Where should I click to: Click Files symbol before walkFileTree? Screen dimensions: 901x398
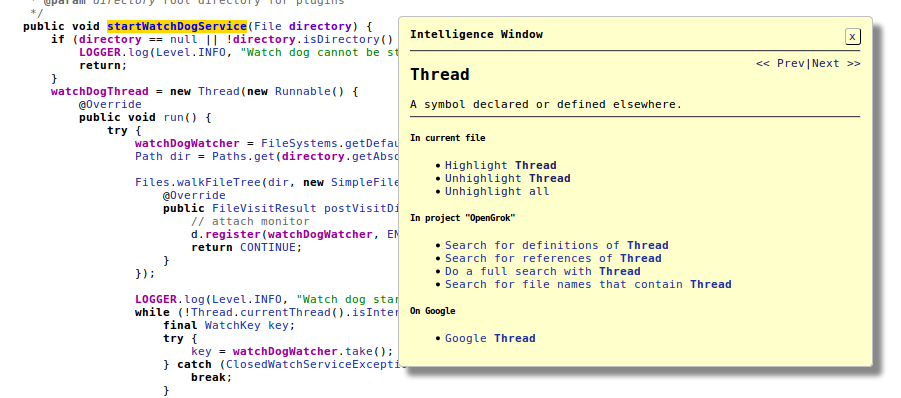152,183
